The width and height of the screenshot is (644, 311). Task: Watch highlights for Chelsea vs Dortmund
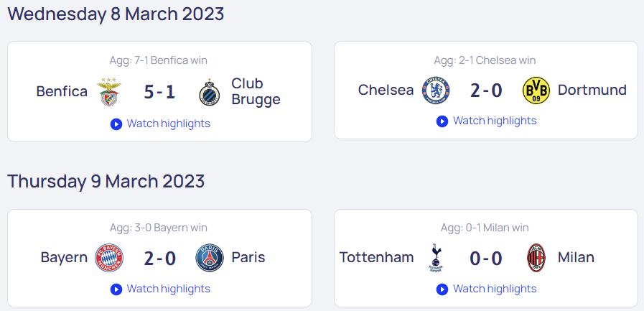click(x=486, y=121)
